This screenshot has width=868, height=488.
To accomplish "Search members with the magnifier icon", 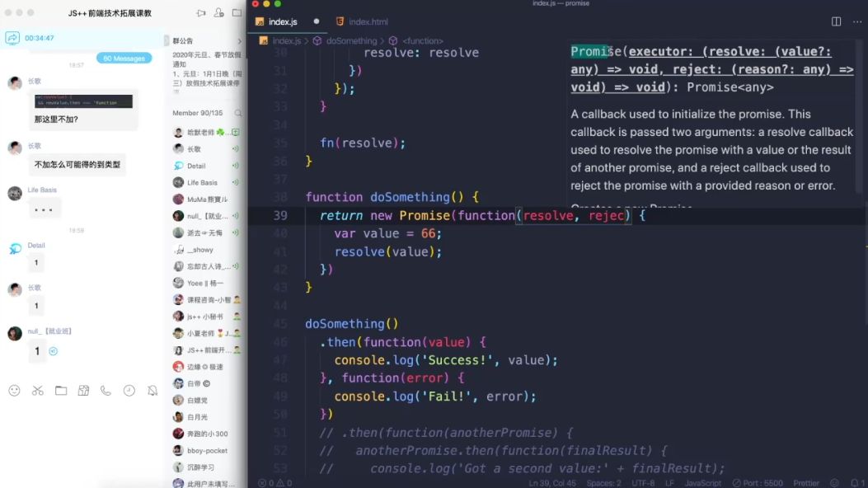I will [238, 113].
